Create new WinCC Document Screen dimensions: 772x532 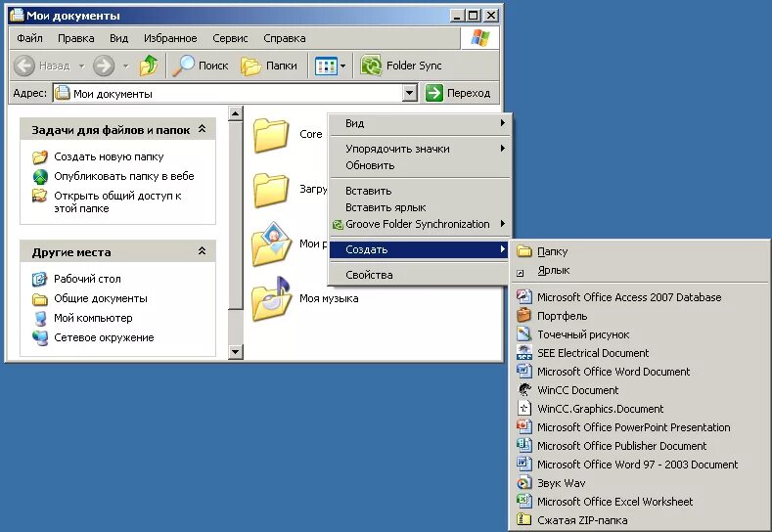click(x=640, y=390)
